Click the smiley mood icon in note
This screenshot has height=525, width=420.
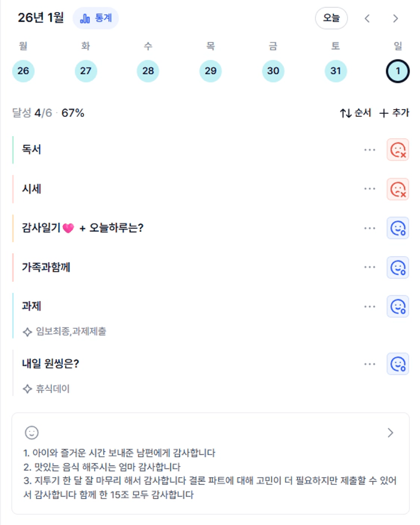click(31, 433)
